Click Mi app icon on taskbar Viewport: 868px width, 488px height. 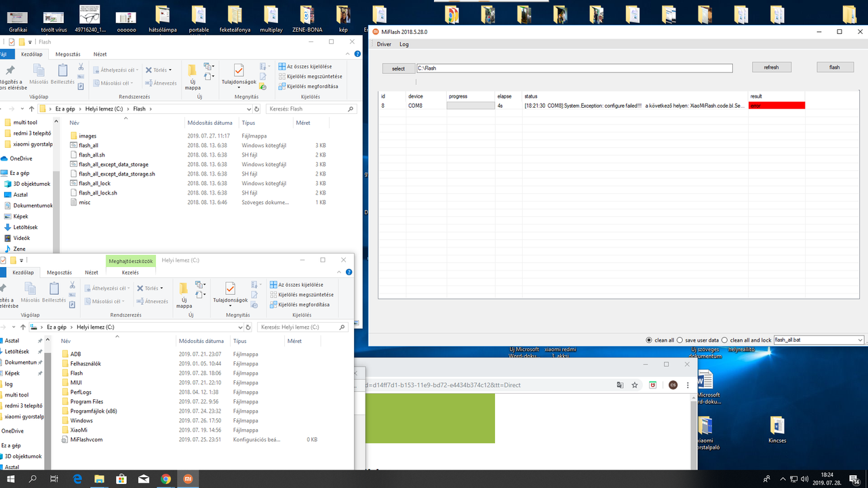point(188,479)
